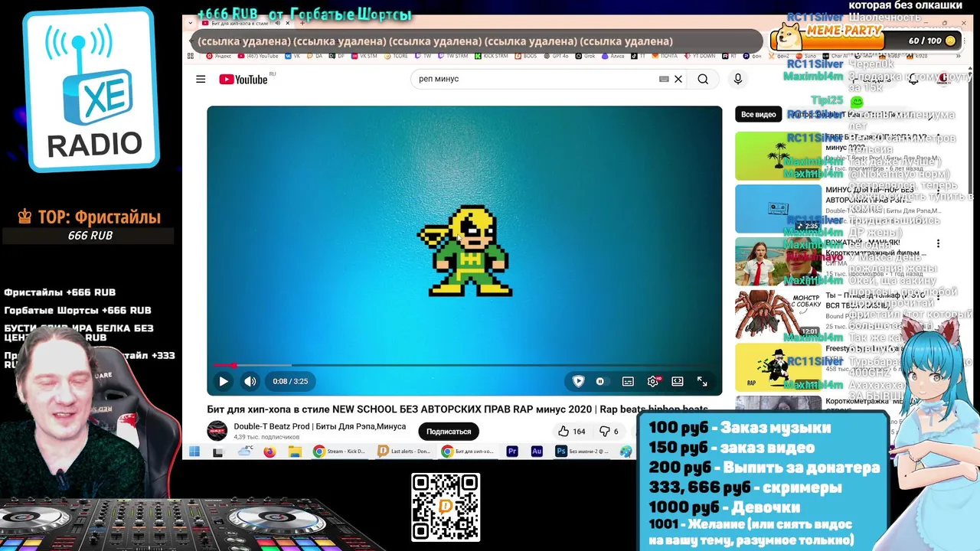Play the YouTube video
Screen dimensions: 980x551
click(223, 381)
